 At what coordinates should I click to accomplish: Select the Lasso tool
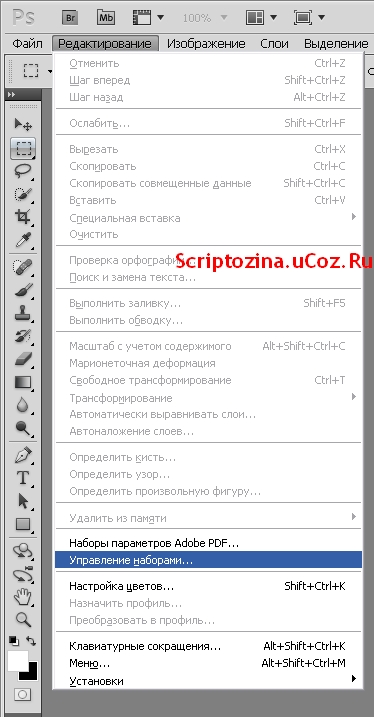23,171
